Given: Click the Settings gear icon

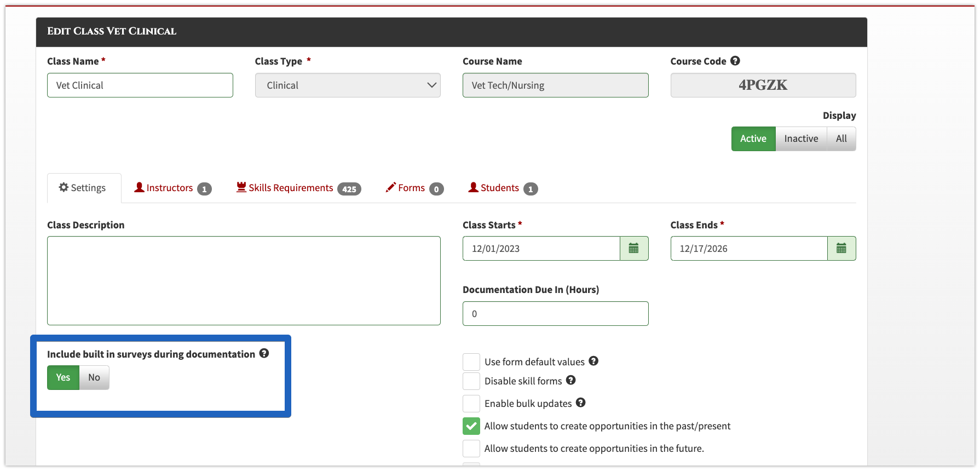Looking at the screenshot, I should (x=64, y=187).
